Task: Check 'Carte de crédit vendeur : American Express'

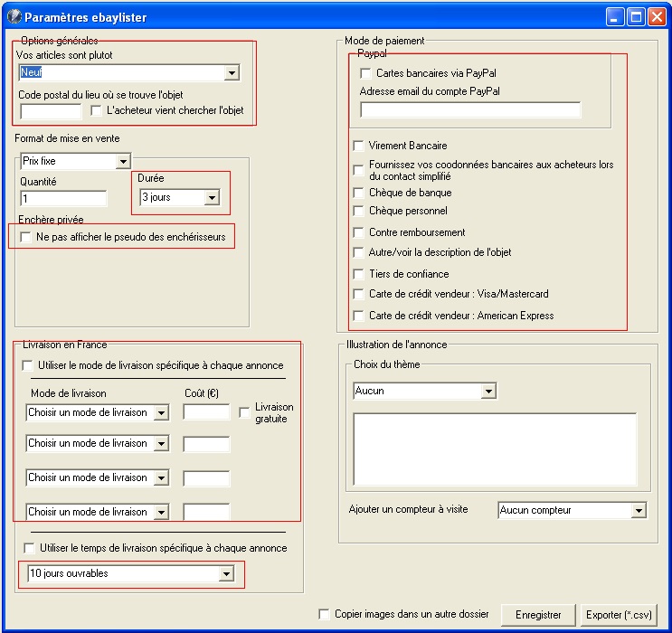Action: coord(358,316)
